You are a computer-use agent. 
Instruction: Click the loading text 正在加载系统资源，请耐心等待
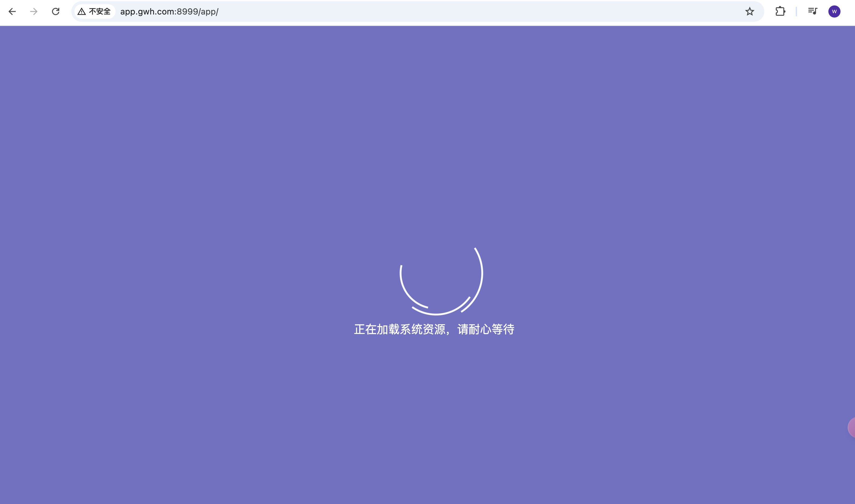434,329
